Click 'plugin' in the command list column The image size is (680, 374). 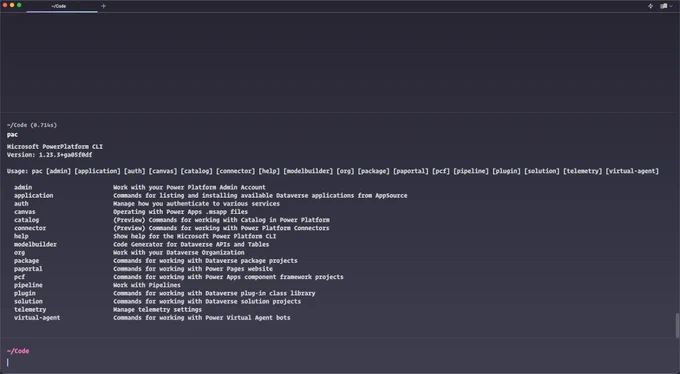click(25, 293)
